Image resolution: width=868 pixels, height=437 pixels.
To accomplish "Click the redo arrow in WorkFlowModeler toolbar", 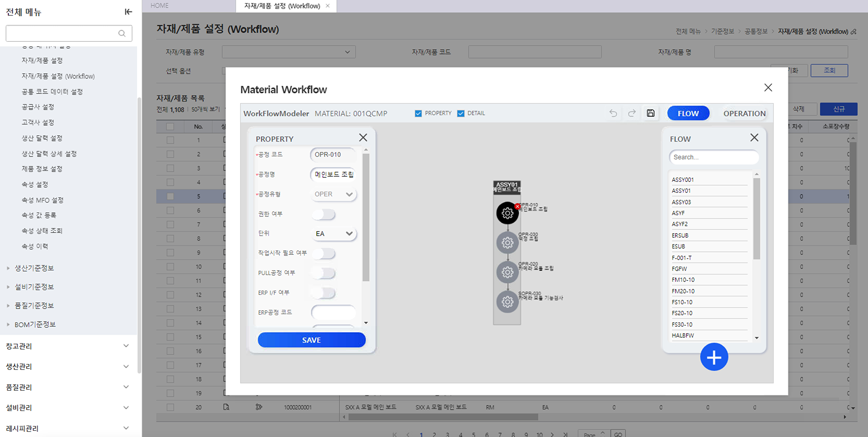I will pyautogui.click(x=631, y=113).
